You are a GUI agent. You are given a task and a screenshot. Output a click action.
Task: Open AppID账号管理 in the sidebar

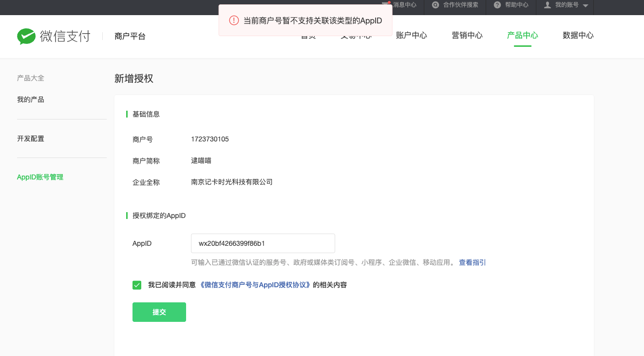tap(40, 178)
